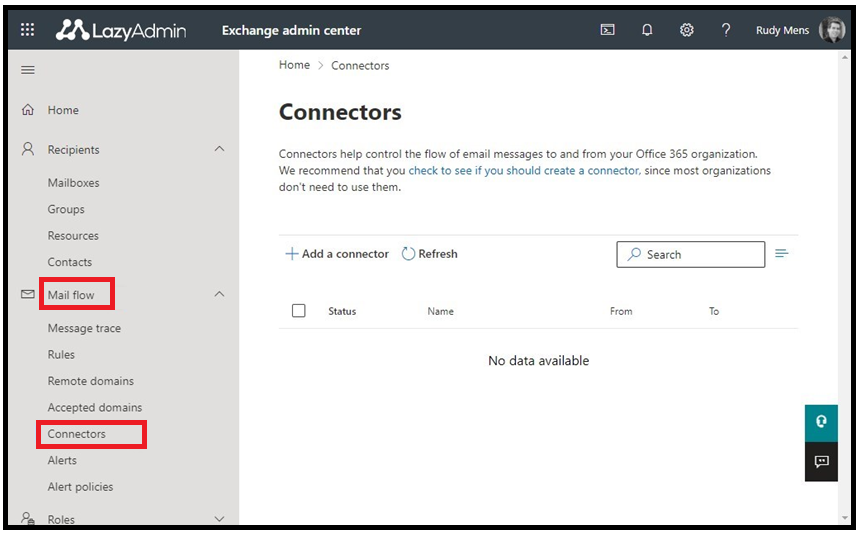Open the black feedback chat widget

point(821,461)
